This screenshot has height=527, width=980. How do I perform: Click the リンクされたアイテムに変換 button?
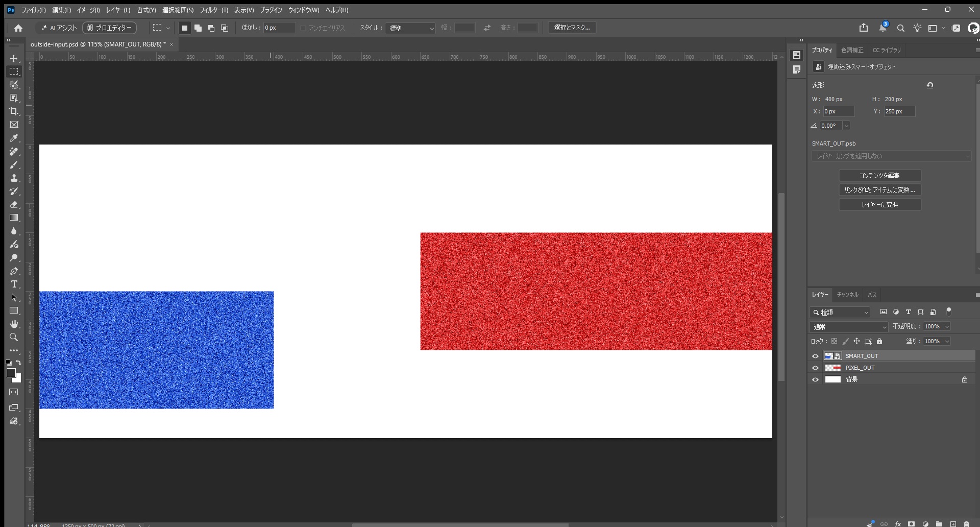click(880, 190)
